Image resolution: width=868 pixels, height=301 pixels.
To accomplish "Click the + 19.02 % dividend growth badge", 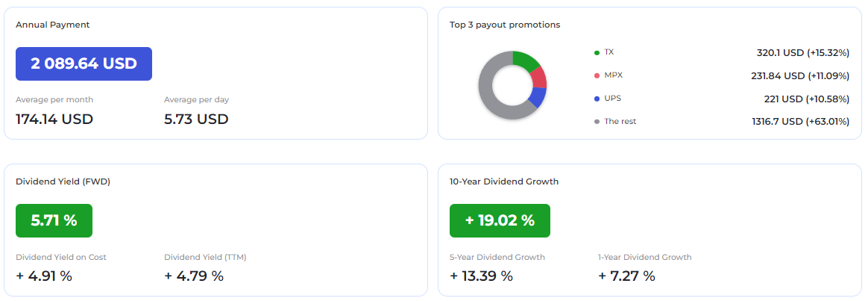I will click(500, 220).
